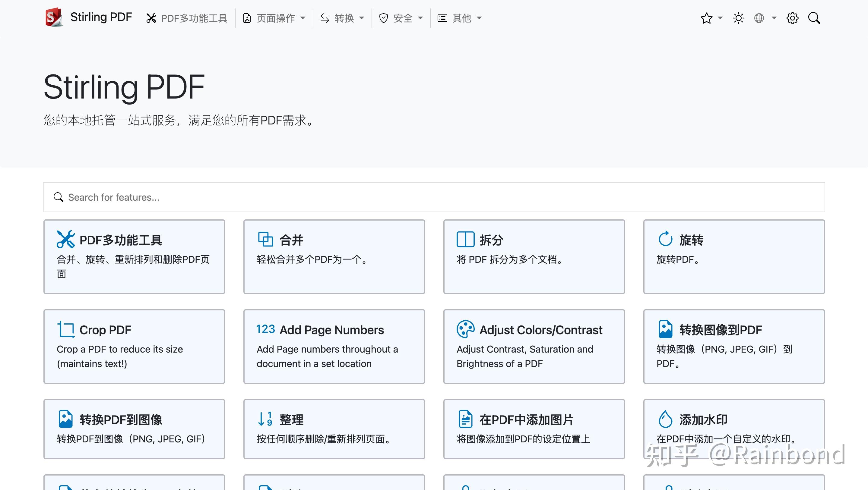
Task: Click the palette icon on Adjust Colors/Contrast
Action: (x=465, y=329)
